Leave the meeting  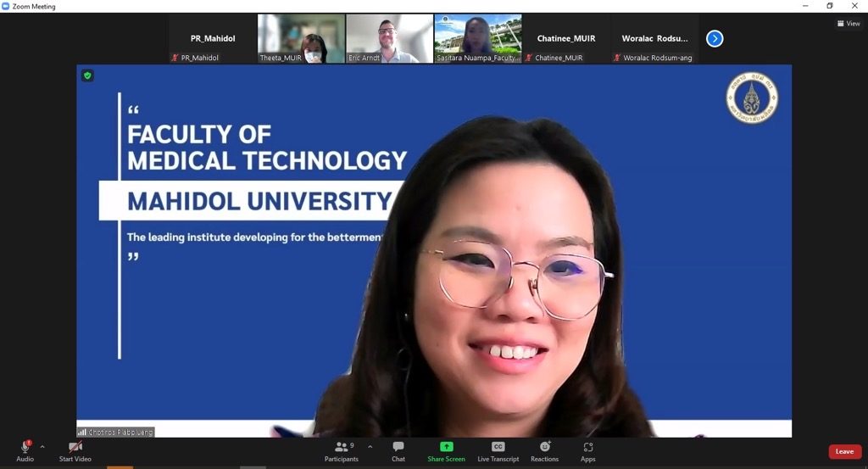[844, 451]
